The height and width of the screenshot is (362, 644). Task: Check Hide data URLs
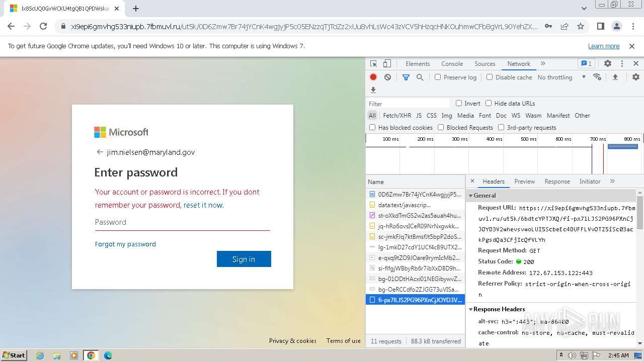(489, 103)
